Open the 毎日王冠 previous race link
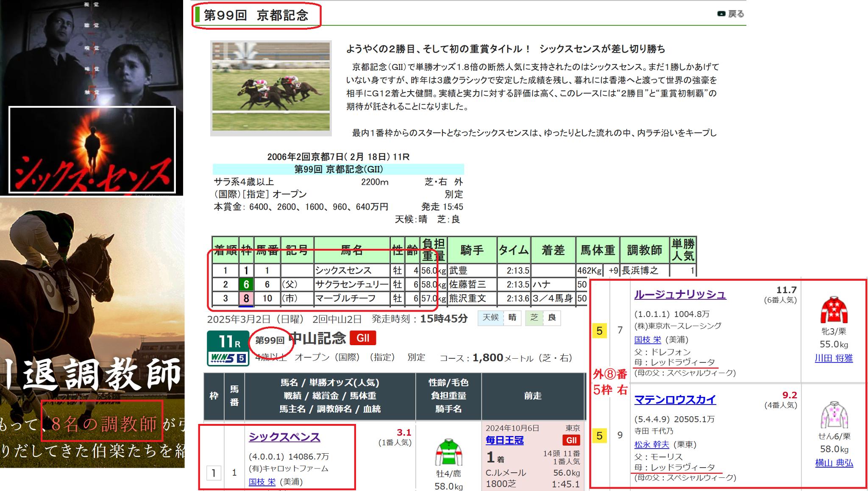Image resolution: width=868 pixels, height=491 pixels. click(x=504, y=441)
